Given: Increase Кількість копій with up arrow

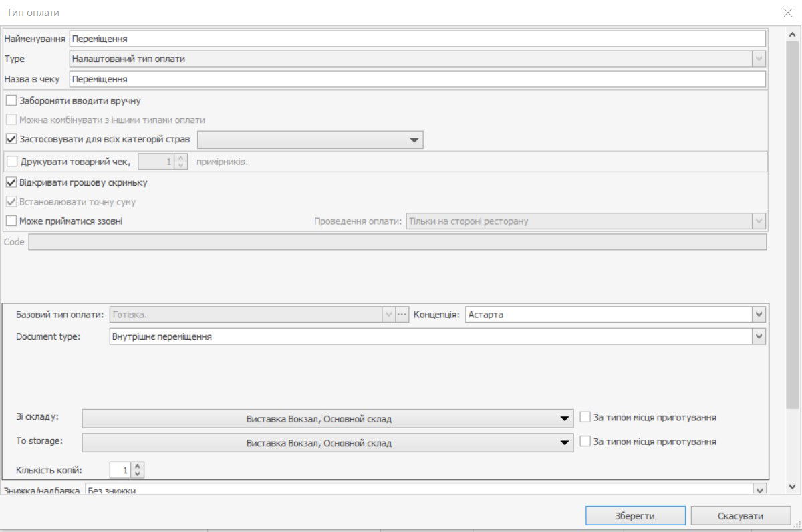Looking at the screenshot, I should pyautogui.click(x=138, y=467).
